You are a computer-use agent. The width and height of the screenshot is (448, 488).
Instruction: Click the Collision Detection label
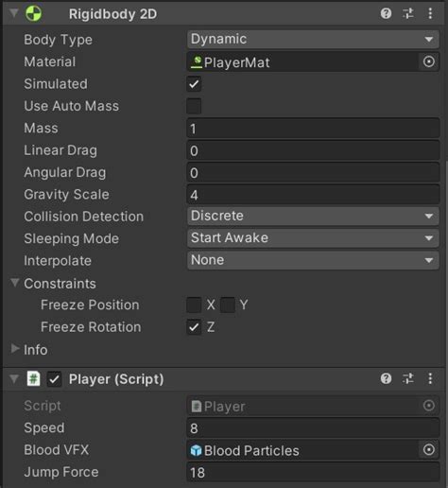pos(84,217)
